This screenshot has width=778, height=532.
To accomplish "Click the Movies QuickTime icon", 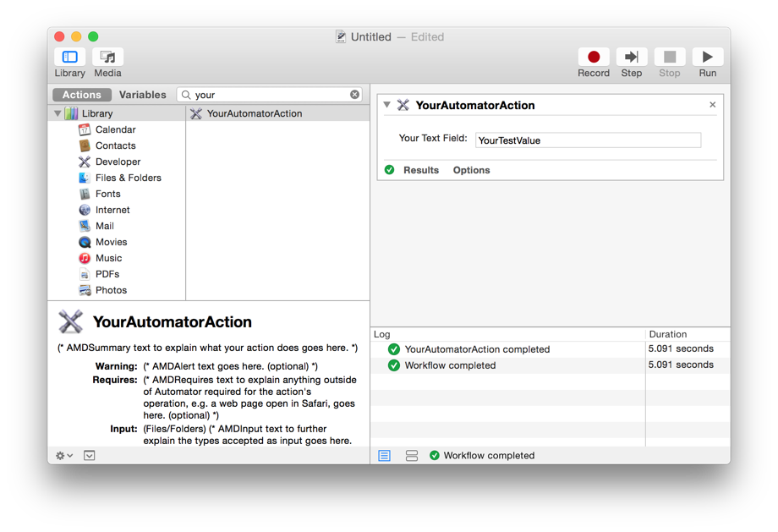I will coord(85,242).
